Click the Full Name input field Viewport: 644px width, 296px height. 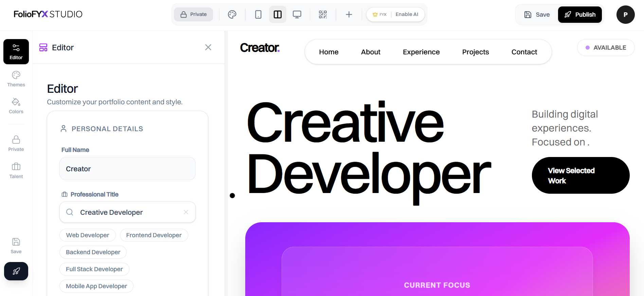[x=127, y=169]
